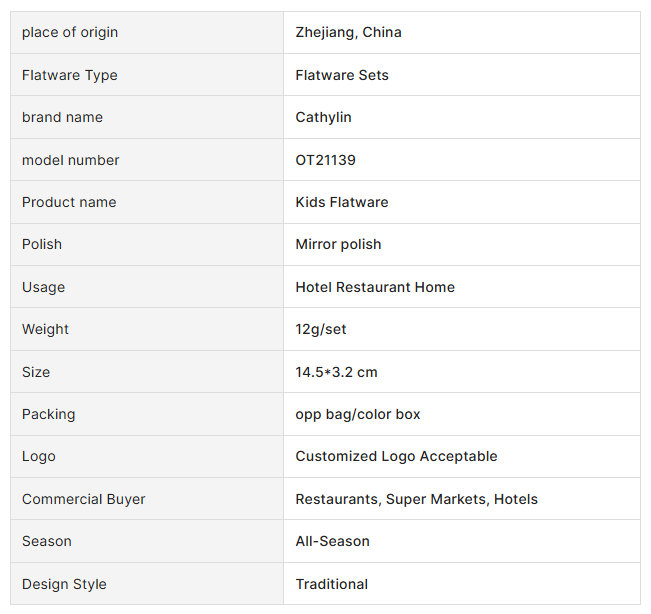This screenshot has height=614, width=651.
Task: Click 'Customized Logo Acceptable' text
Action: coord(396,456)
